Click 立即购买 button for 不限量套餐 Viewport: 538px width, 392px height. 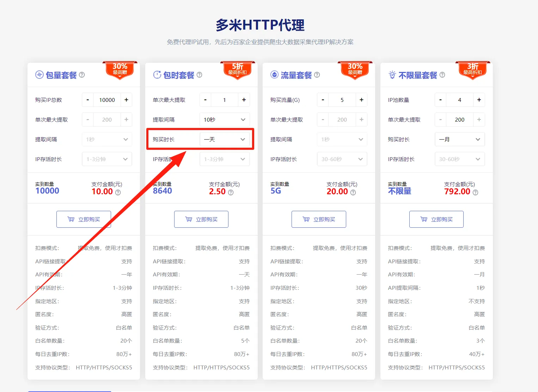tap(436, 219)
